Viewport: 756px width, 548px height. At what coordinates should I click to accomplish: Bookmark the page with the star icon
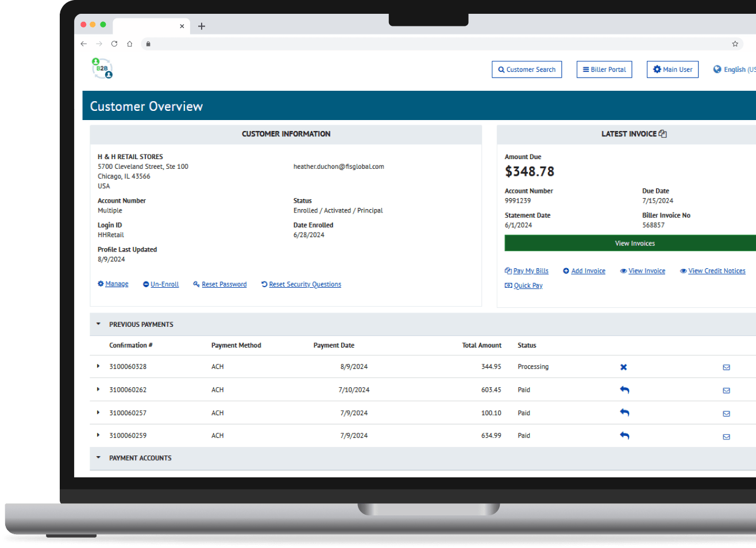point(735,44)
